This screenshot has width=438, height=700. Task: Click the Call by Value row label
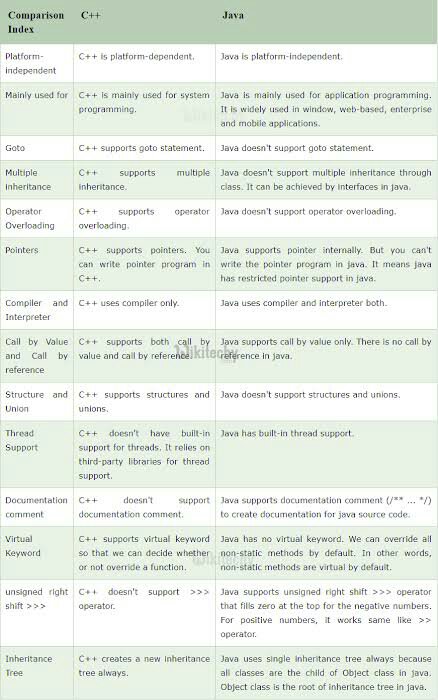tap(36, 356)
